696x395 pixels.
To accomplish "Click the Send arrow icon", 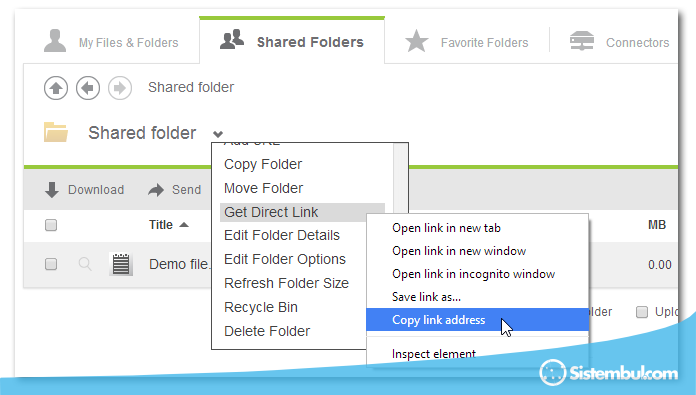I will tap(156, 190).
